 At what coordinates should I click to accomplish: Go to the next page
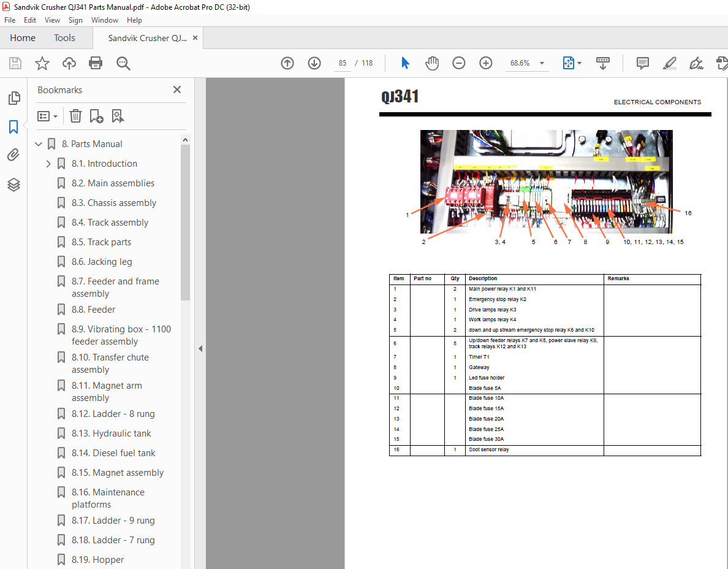coord(314,63)
